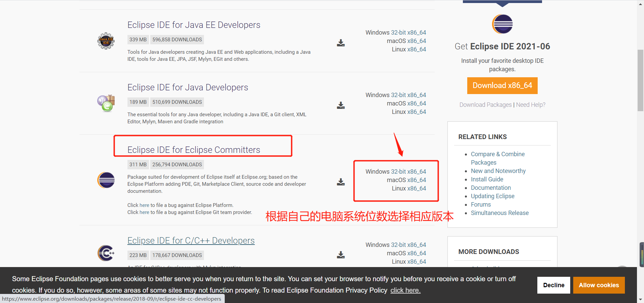
Task: Click the Eclipse Committers package logo
Action: click(x=106, y=180)
